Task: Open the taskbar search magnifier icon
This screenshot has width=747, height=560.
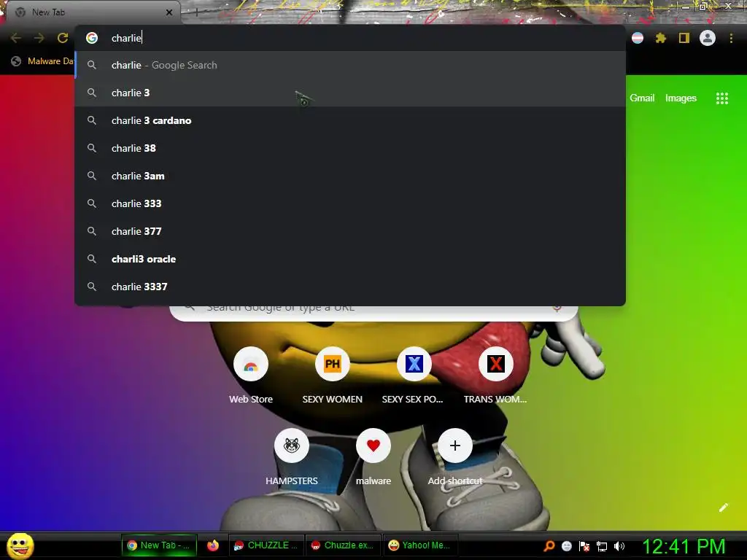Action: pos(549,545)
